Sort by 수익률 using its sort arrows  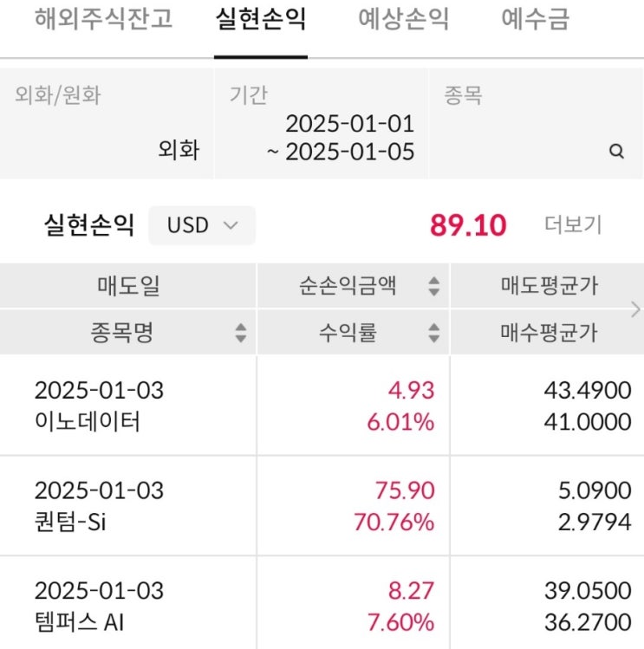click(x=434, y=333)
